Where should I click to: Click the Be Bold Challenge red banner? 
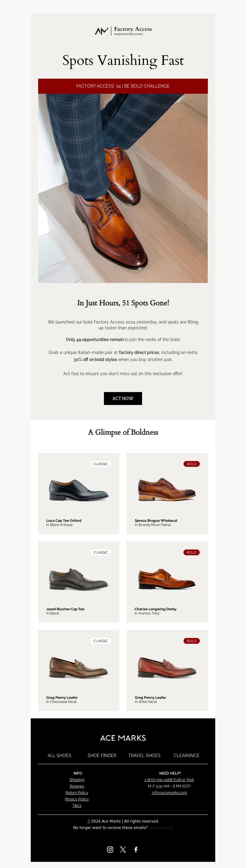coord(123,86)
